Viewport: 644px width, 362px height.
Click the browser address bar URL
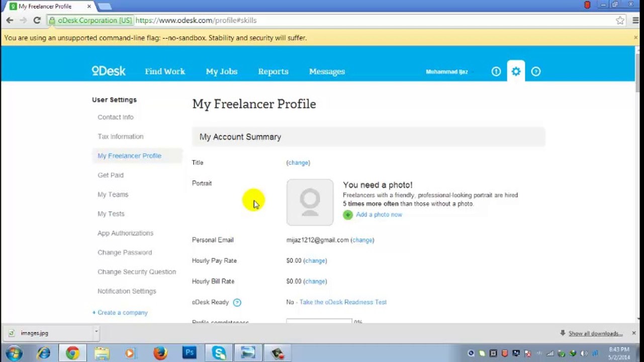[x=196, y=21]
